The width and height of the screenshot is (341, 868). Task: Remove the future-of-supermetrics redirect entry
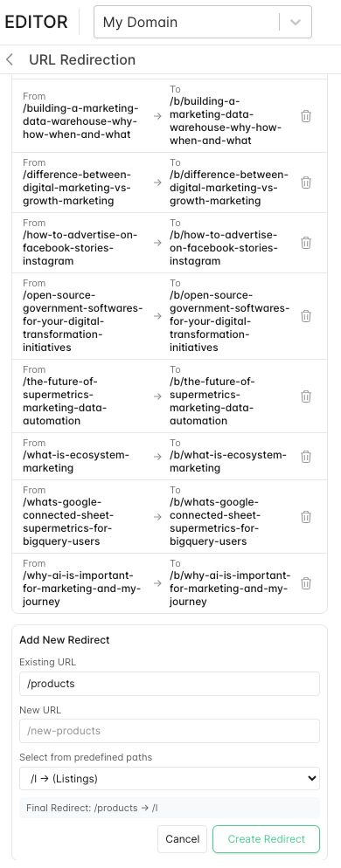(x=305, y=396)
